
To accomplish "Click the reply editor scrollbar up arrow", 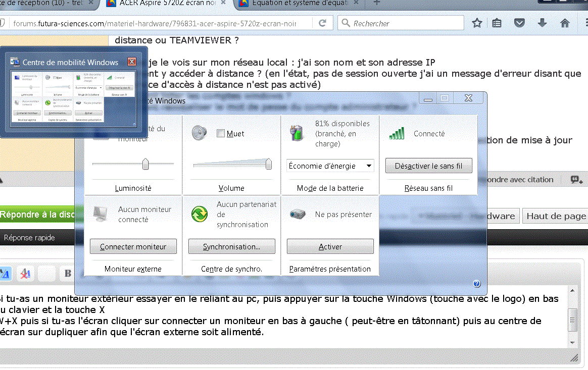I will tap(572, 291).
